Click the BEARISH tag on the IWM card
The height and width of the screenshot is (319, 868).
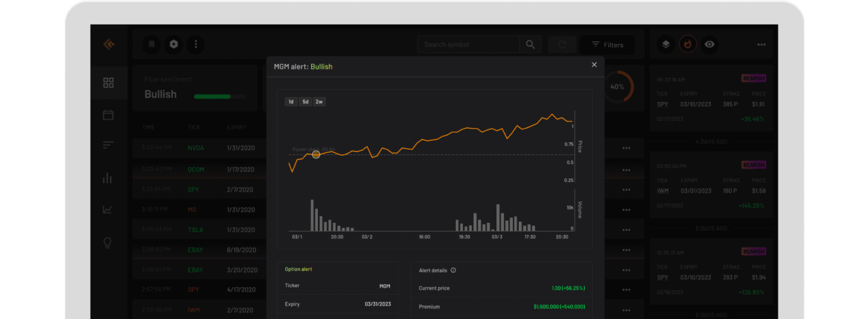pos(754,165)
